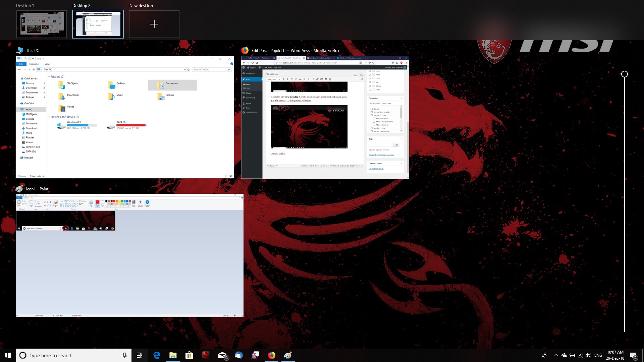Switch to Paint from taskbar

(288, 355)
